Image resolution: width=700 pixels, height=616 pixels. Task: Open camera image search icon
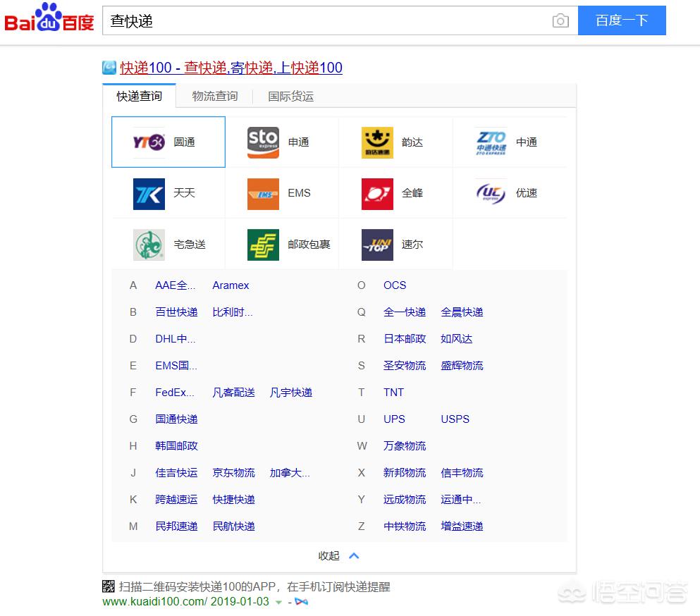pos(560,20)
